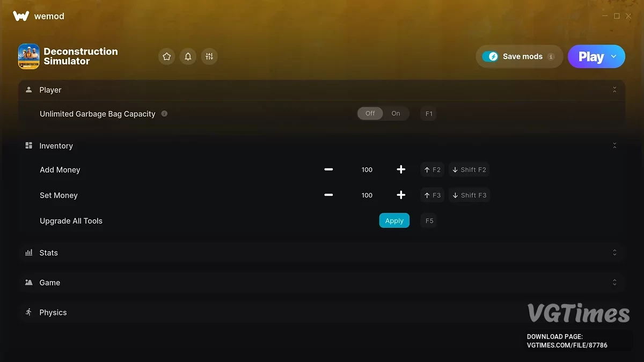Image resolution: width=644 pixels, height=362 pixels.
Task: Click the F1 hotkey for Garbage Bag Capacity
Action: (429, 114)
